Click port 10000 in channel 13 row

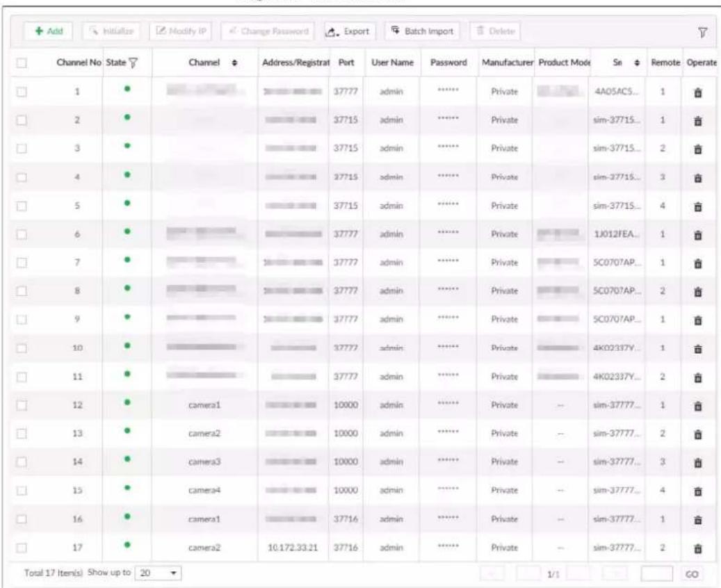click(x=346, y=434)
